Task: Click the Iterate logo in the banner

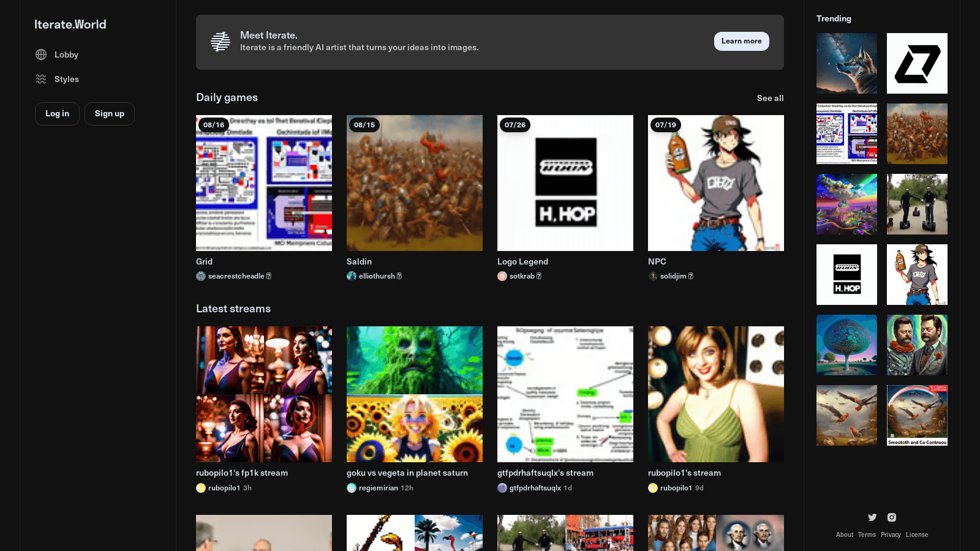Action: click(221, 42)
